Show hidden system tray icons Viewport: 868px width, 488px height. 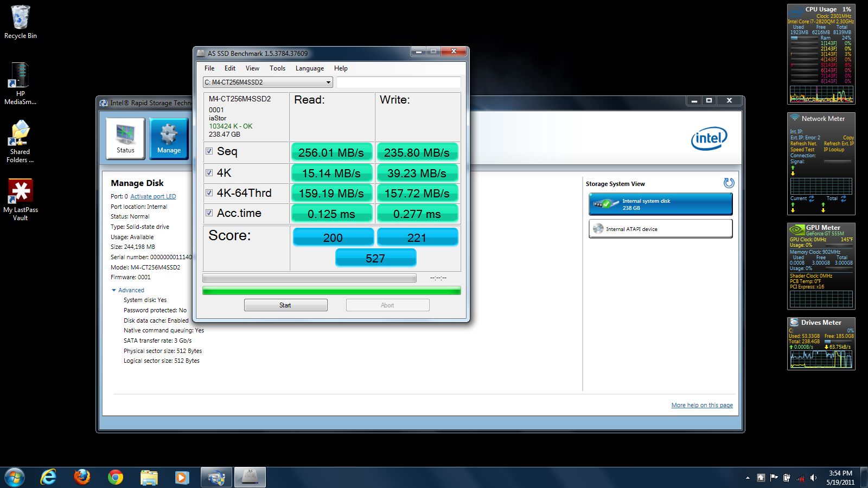pyautogui.click(x=748, y=478)
